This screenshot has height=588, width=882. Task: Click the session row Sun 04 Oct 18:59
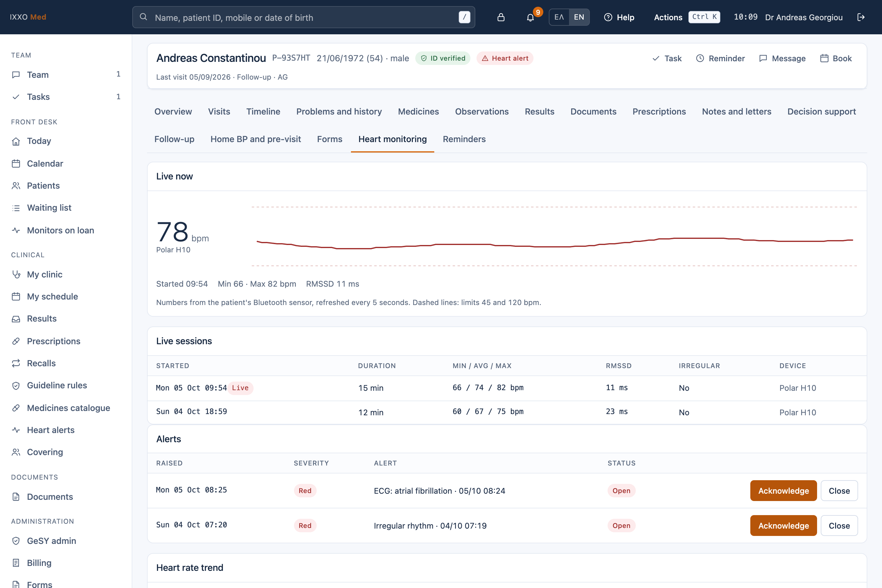click(507, 412)
